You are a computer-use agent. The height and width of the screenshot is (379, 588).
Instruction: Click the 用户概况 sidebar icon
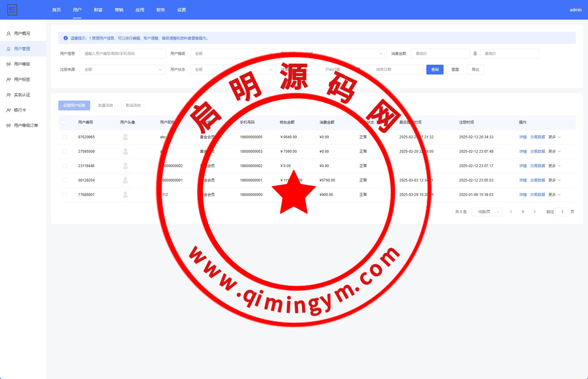coord(9,34)
